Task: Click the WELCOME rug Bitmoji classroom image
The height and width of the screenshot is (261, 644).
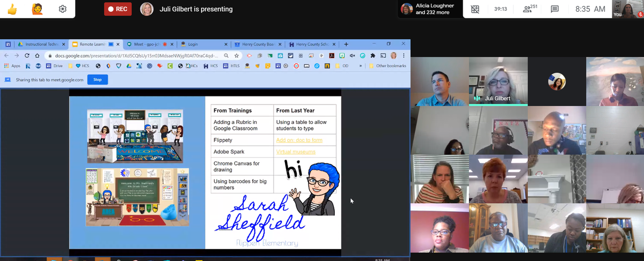Action: [x=135, y=136]
